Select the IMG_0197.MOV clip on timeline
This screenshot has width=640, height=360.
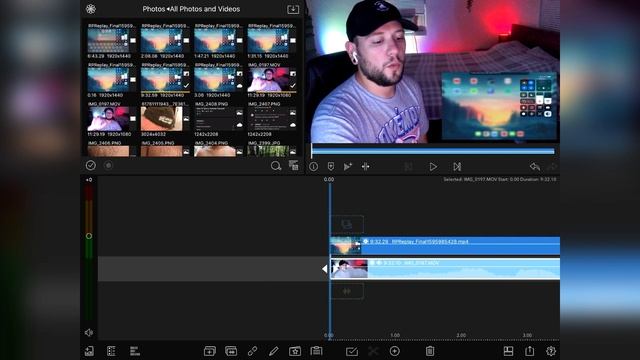[x=445, y=269]
